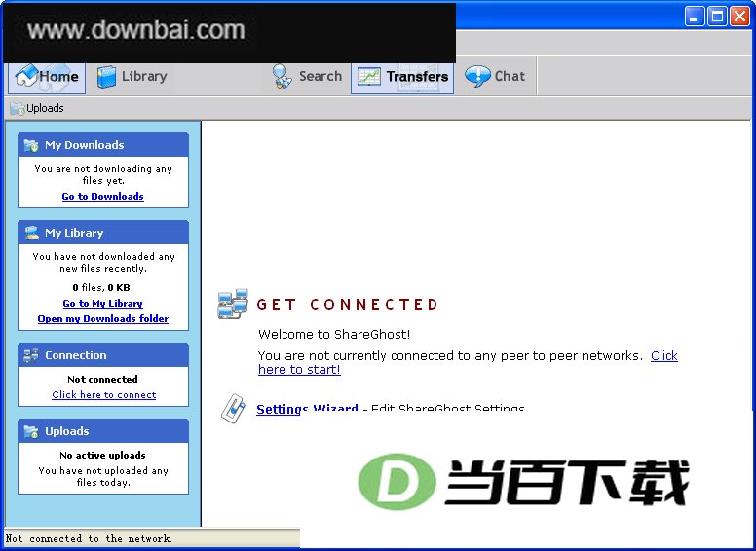This screenshot has height=551, width=756.
Task: Click the Uploads panel folder icon
Action: point(31,431)
